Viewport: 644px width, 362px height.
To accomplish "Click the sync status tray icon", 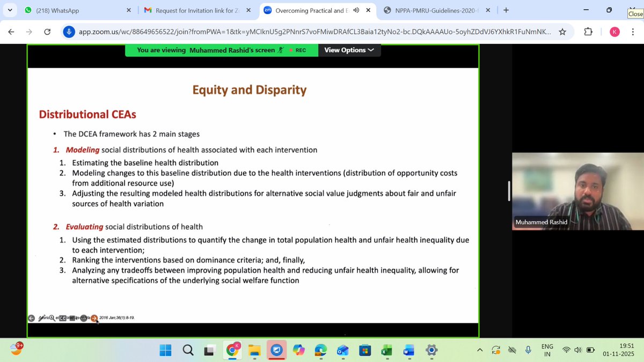I will pyautogui.click(x=496, y=350).
